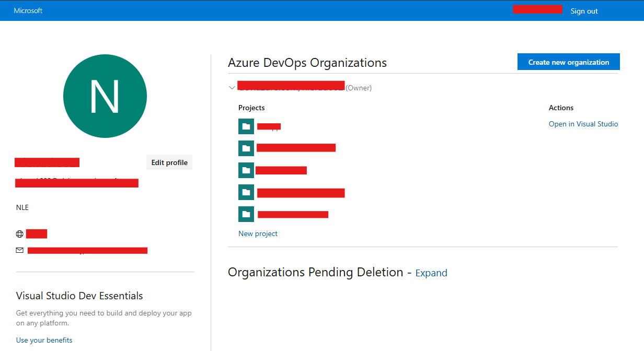The width and height of the screenshot is (644, 351).
Task: Open the fifth project folder icon
Action: pyautogui.click(x=246, y=214)
